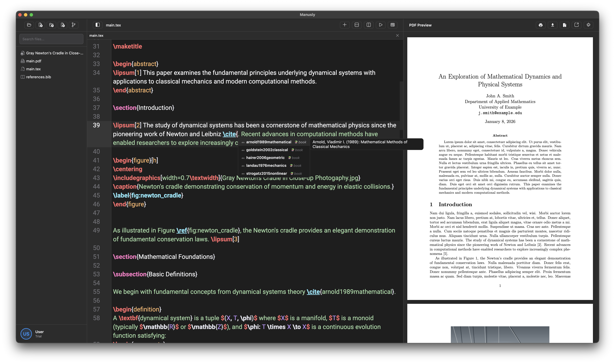Open the Git version control icon
Viewport: 615px width, 364px height.
(x=73, y=25)
